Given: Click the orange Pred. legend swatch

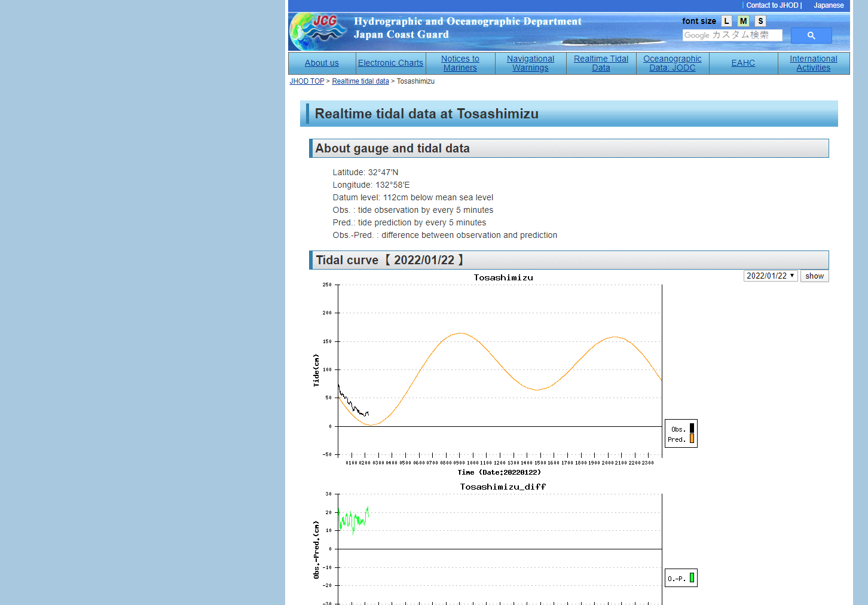Looking at the screenshot, I should 692,438.
